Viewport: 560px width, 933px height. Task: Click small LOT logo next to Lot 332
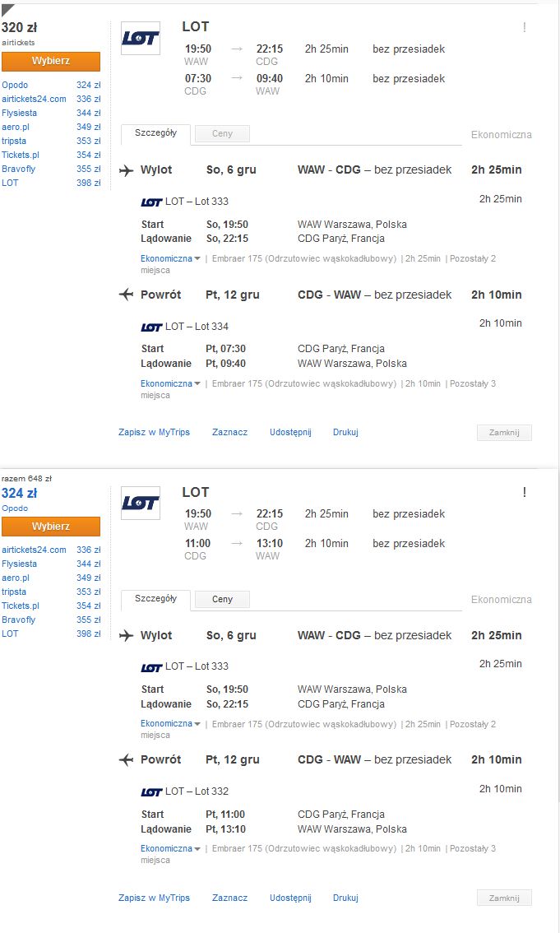[151, 792]
